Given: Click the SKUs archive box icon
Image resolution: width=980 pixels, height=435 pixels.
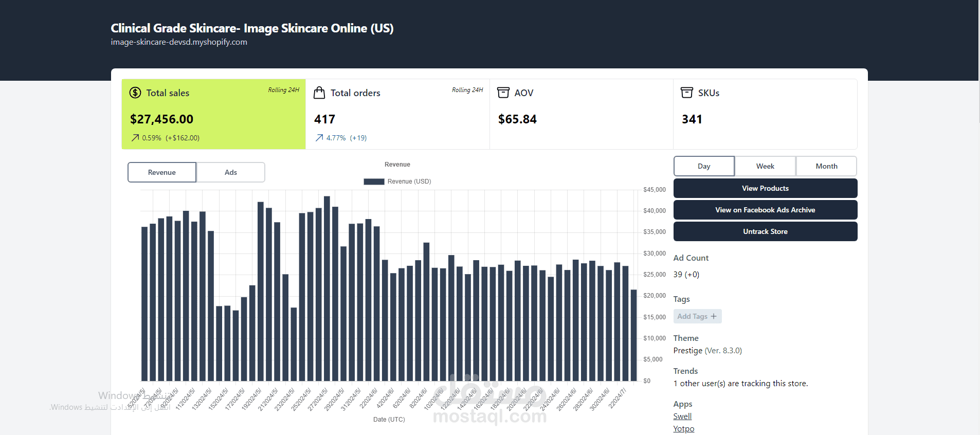Looking at the screenshot, I should [x=687, y=93].
